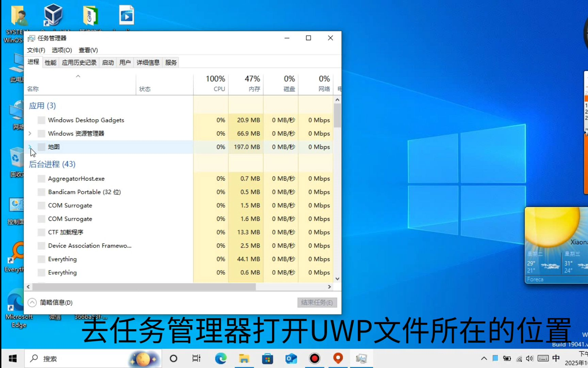Select the Everything magnifier desktop shortcut
The width and height of the screenshot is (588, 368).
pyautogui.click(x=16, y=252)
